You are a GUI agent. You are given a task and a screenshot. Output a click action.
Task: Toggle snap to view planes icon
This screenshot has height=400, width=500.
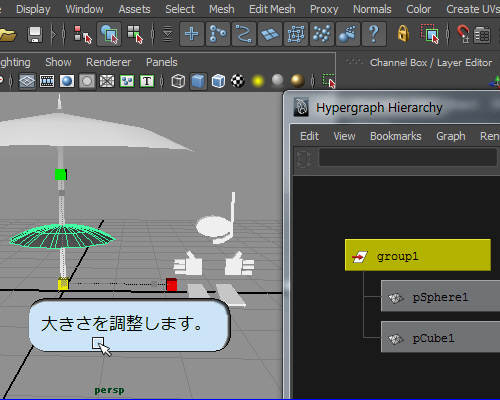(x=270, y=34)
